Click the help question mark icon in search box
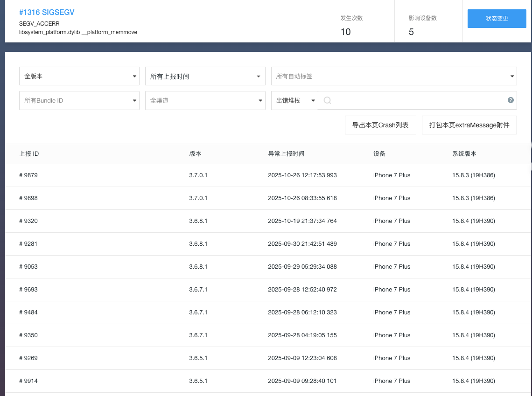This screenshot has height=396, width=532. point(511,100)
